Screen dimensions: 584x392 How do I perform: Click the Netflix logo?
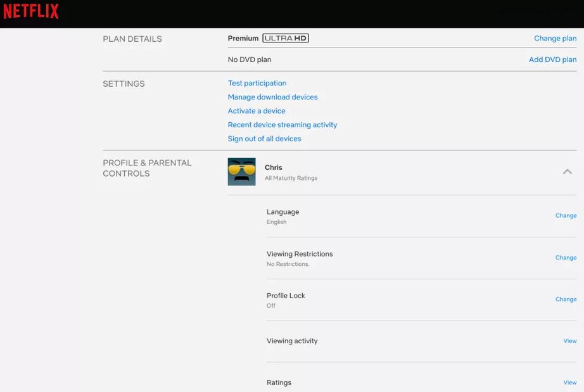(31, 11)
